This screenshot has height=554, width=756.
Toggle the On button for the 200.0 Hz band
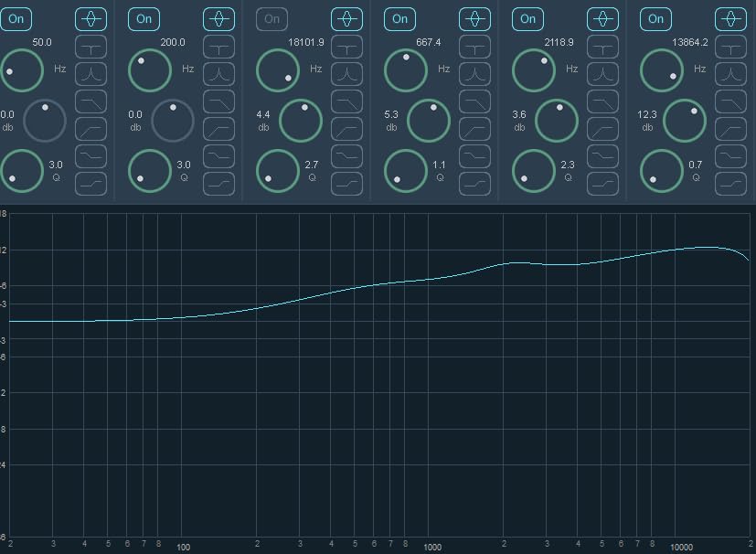click(x=144, y=19)
